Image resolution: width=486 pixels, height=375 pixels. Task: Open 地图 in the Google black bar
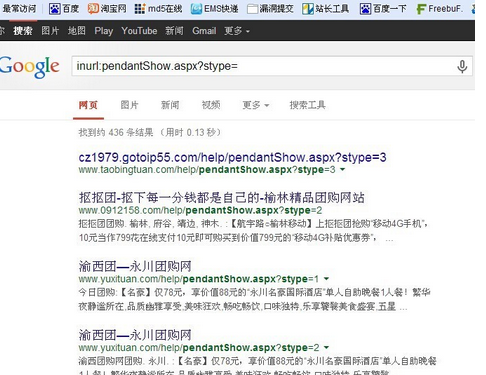(x=77, y=31)
